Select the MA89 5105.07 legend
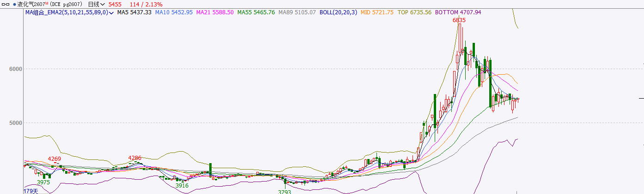644x194 pixels. click(x=297, y=12)
